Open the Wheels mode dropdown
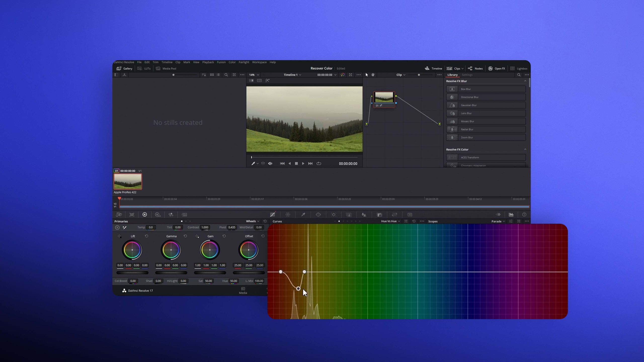The image size is (644, 362). coord(252,221)
